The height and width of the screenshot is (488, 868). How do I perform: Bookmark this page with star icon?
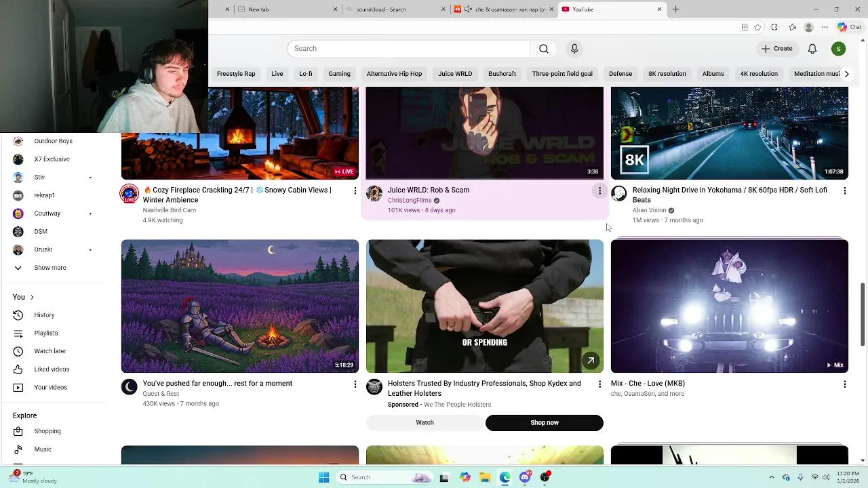757,27
